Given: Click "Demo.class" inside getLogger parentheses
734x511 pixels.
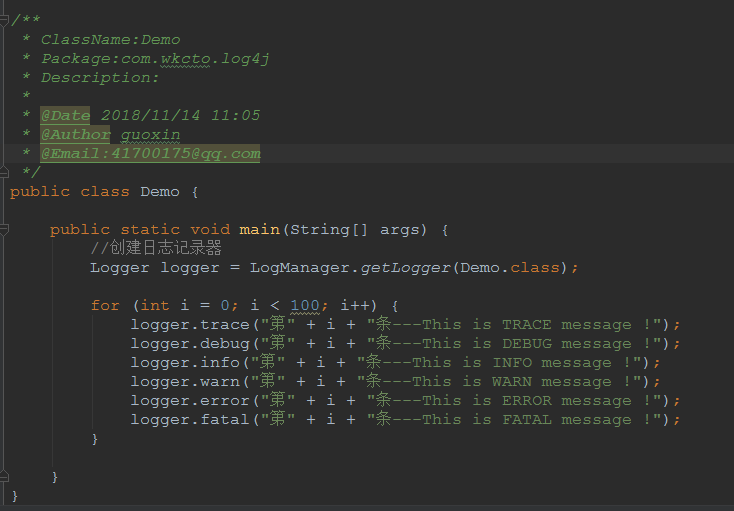Looking at the screenshot, I should (510, 268).
